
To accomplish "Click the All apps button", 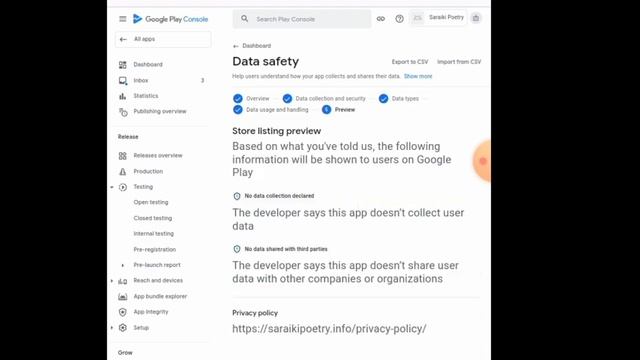I will 163,39.
